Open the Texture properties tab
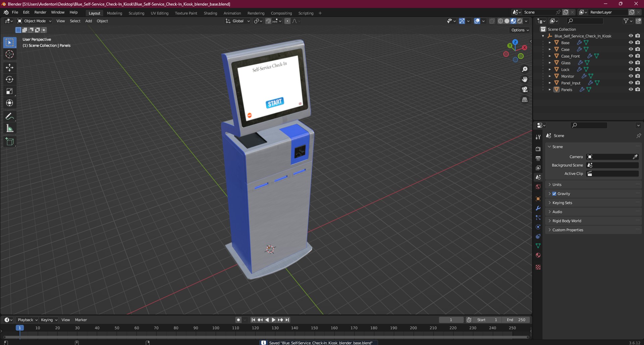644x345 pixels. (x=538, y=267)
